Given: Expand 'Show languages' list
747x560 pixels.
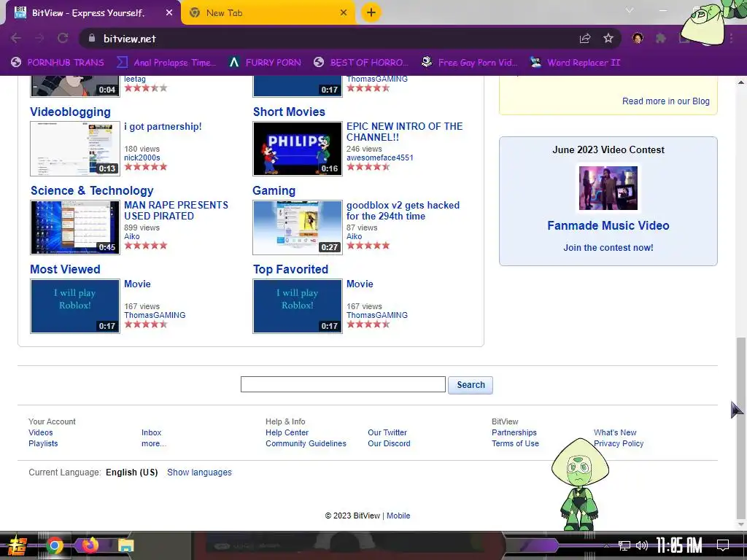Looking at the screenshot, I should pos(199,472).
